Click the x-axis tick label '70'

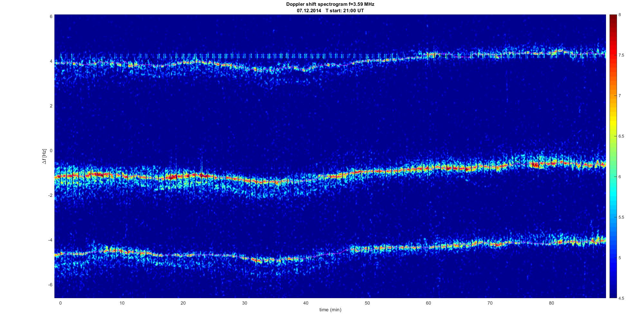[490, 303]
